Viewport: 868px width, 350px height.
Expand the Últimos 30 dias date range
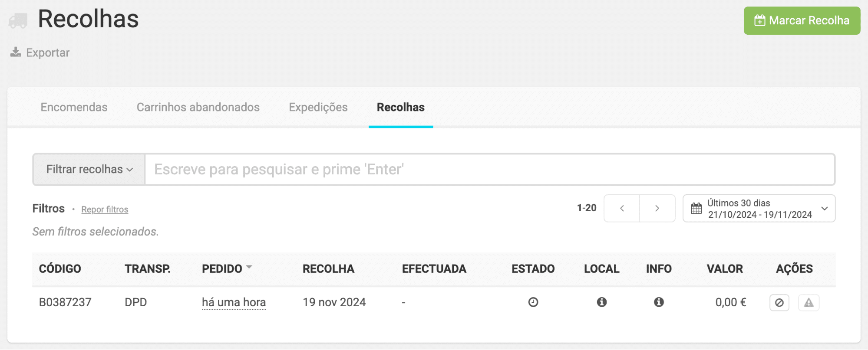824,209
